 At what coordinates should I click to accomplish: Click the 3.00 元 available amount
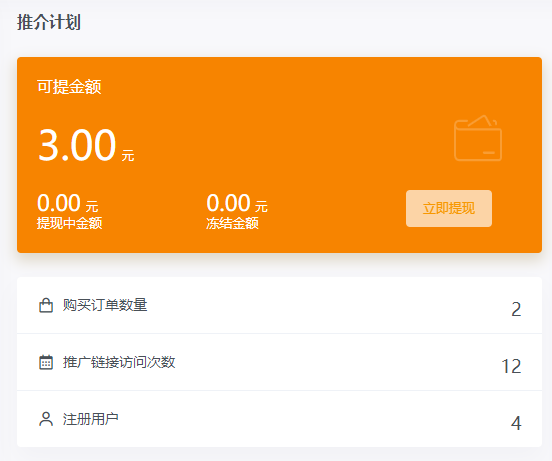click(86, 145)
